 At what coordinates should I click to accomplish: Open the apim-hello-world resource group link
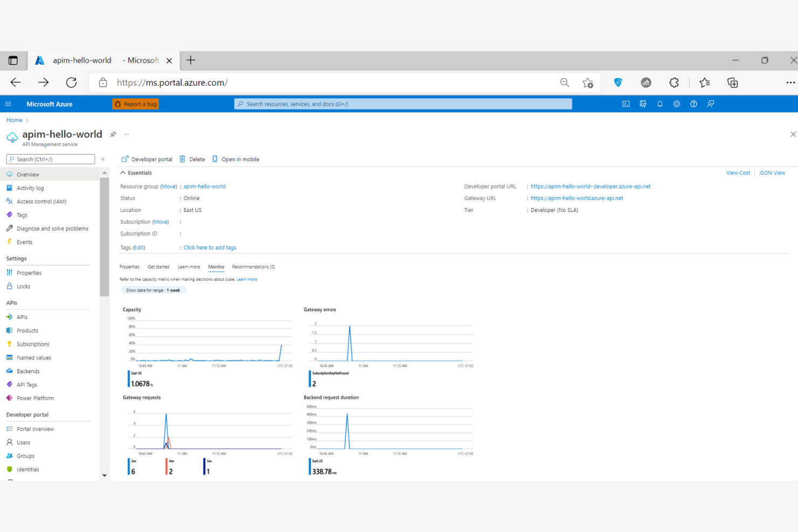pos(204,186)
